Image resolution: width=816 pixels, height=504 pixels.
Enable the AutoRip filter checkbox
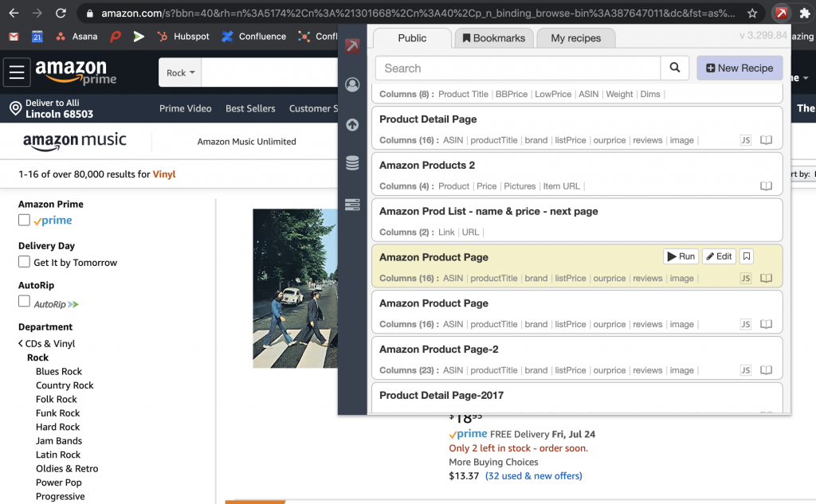(x=23, y=303)
